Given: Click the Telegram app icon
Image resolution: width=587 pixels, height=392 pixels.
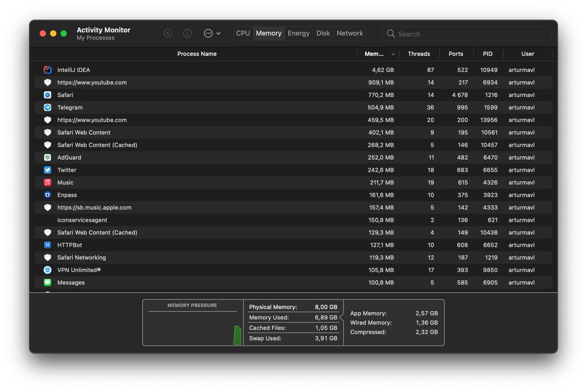Looking at the screenshot, I should (x=47, y=107).
